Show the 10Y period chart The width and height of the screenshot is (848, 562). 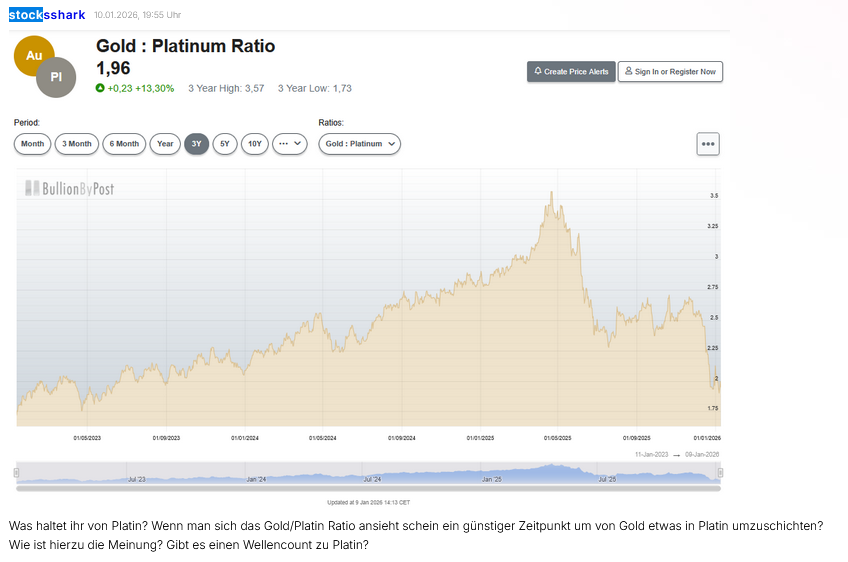(255, 144)
